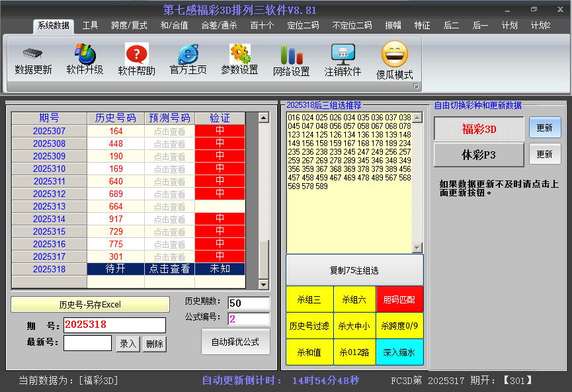Open 参数设置 gears icon
572x392 pixels.
pos(239,54)
